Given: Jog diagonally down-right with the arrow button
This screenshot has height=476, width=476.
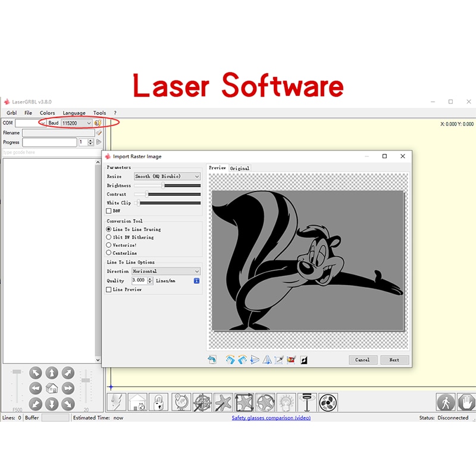Looking at the screenshot, I should coord(68,404).
